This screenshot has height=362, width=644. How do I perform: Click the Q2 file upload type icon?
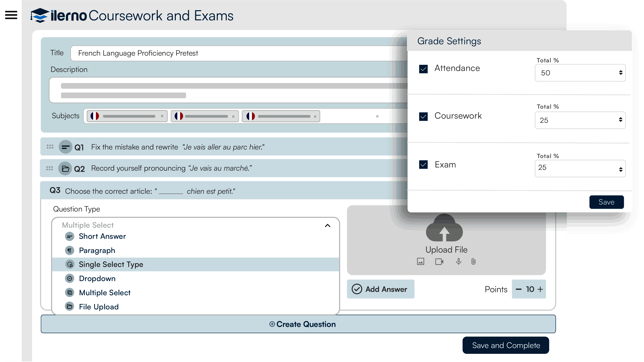[x=65, y=168]
